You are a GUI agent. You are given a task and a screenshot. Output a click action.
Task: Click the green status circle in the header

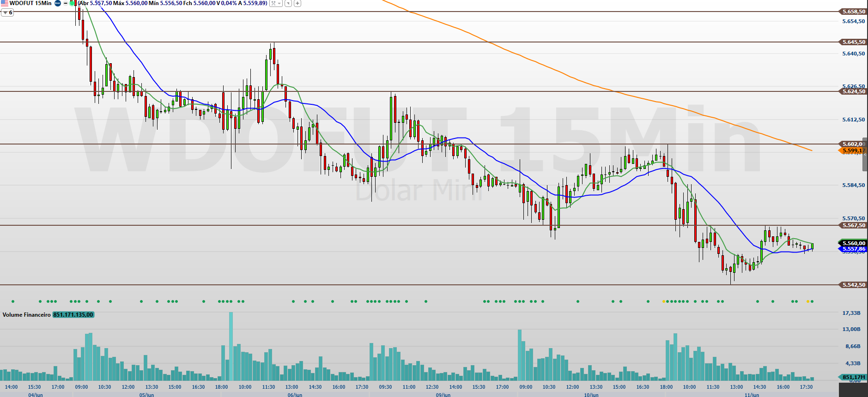tap(72, 3)
